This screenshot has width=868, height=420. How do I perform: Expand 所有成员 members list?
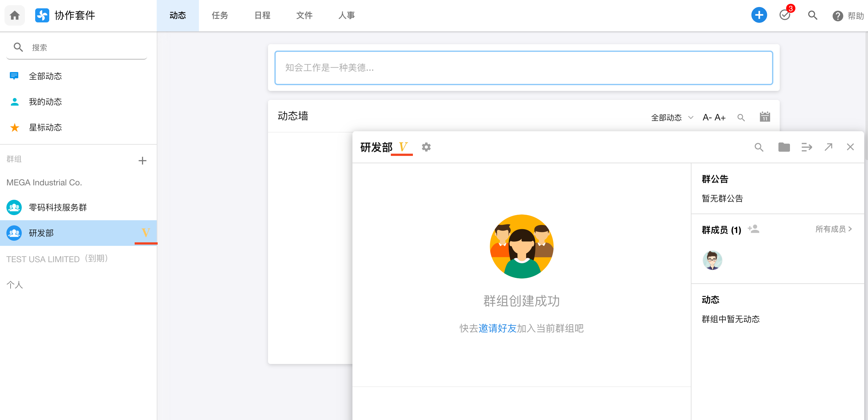(x=833, y=229)
